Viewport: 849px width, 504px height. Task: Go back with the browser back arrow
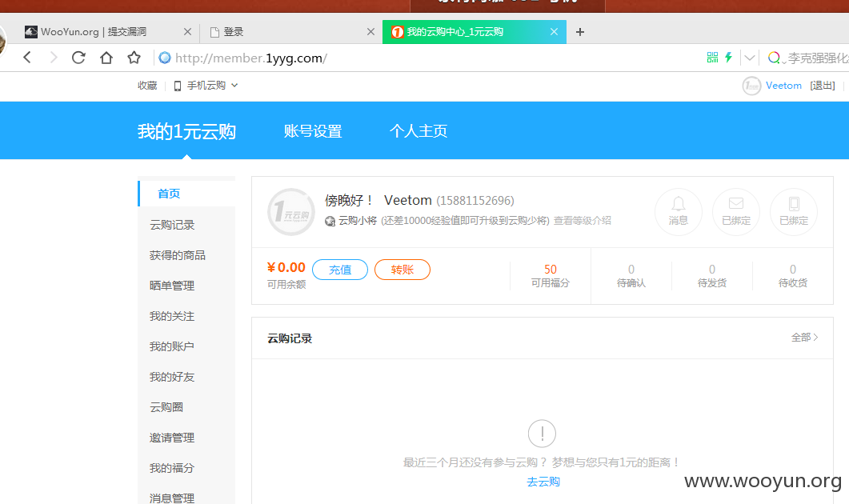pyautogui.click(x=27, y=58)
